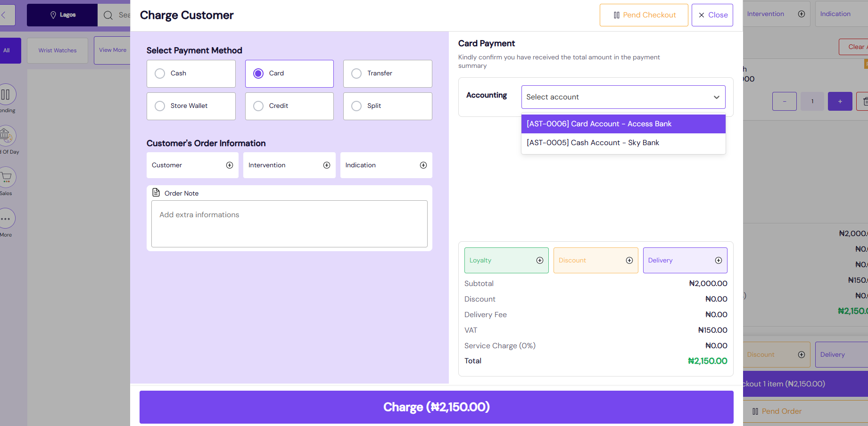Click the Pend Checkout pause icon
Screen dimensions: 868x426
click(617, 15)
